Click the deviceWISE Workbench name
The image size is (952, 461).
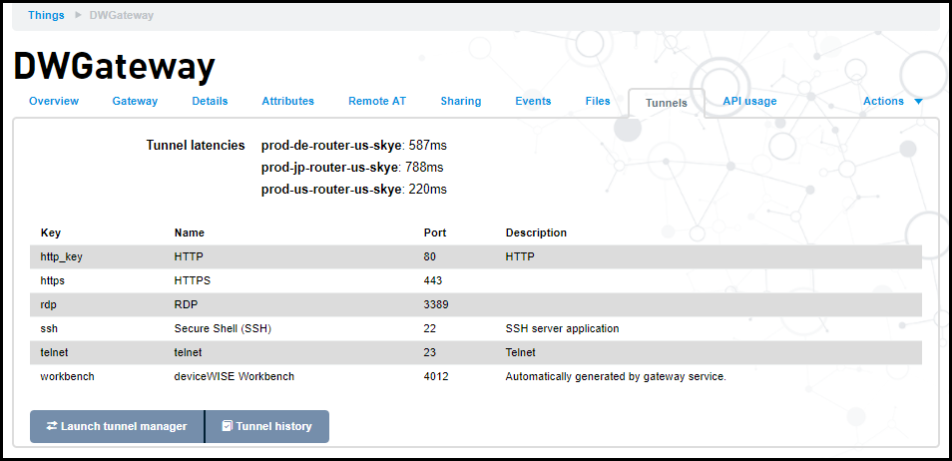(x=234, y=377)
